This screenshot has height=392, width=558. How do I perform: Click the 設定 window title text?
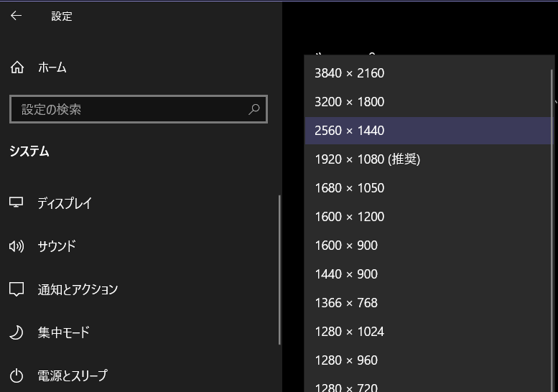[62, 16]
